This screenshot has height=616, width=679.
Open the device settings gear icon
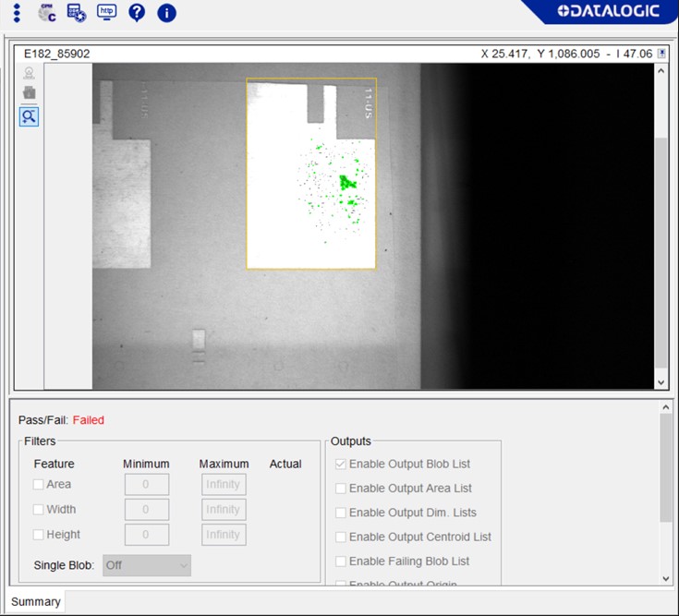[x=77, y=13]
